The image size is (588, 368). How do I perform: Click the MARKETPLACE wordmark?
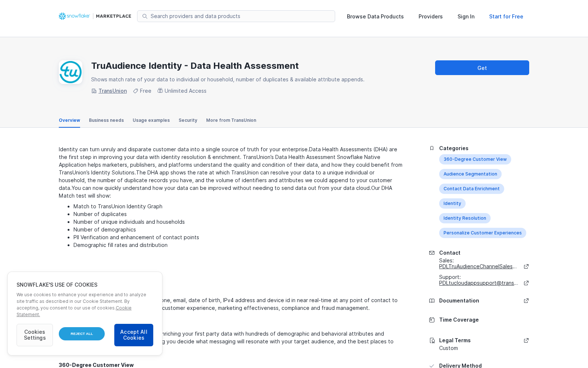click(x=114, y=16)
